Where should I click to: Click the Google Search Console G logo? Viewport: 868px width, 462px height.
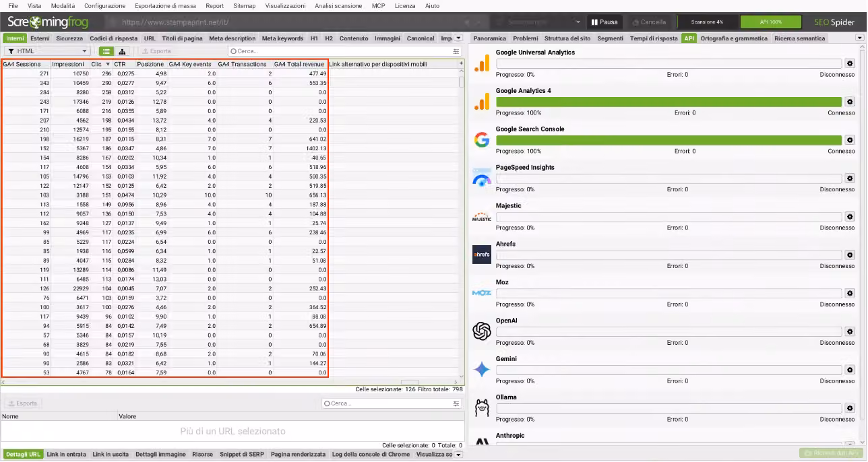click(x=482, y=140)
